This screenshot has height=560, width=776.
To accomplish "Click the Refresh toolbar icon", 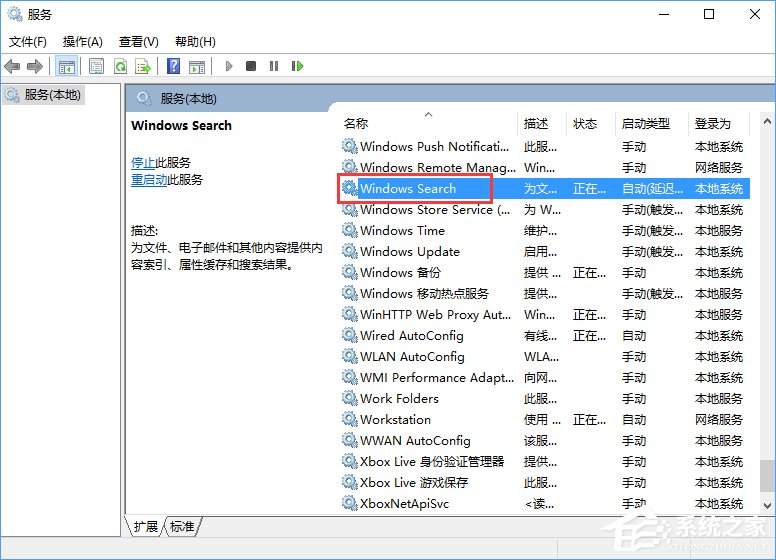I will [x=120, y=66].
